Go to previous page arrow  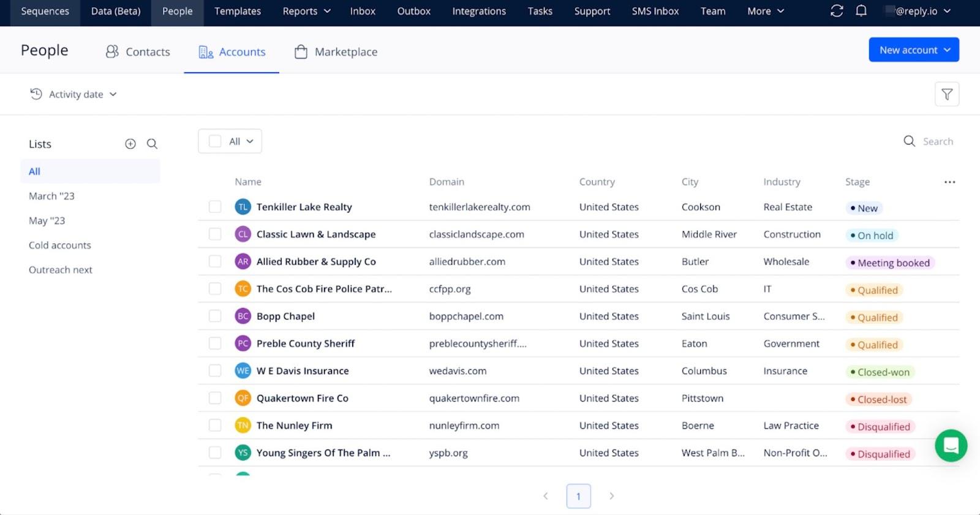[546, 496]
